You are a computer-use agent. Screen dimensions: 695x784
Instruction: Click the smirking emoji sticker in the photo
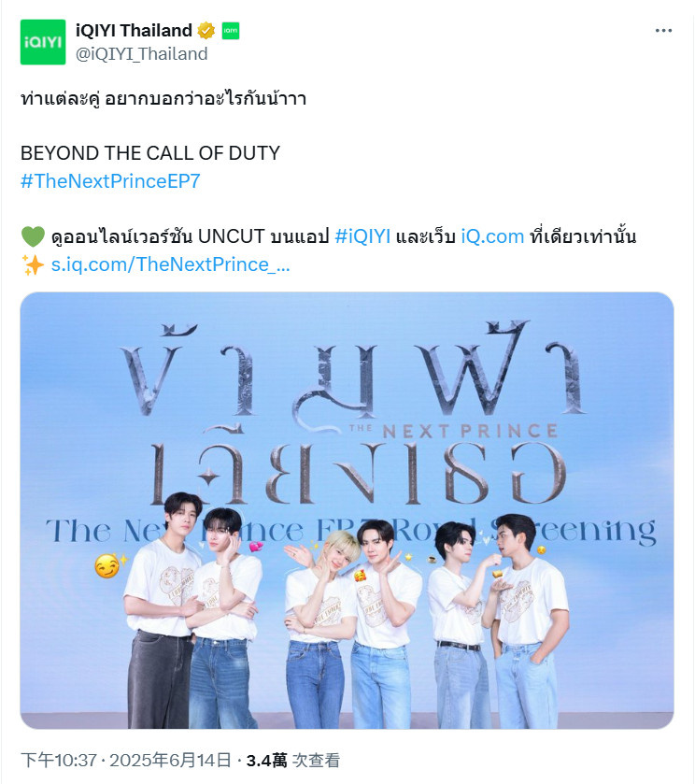(108, 566)
